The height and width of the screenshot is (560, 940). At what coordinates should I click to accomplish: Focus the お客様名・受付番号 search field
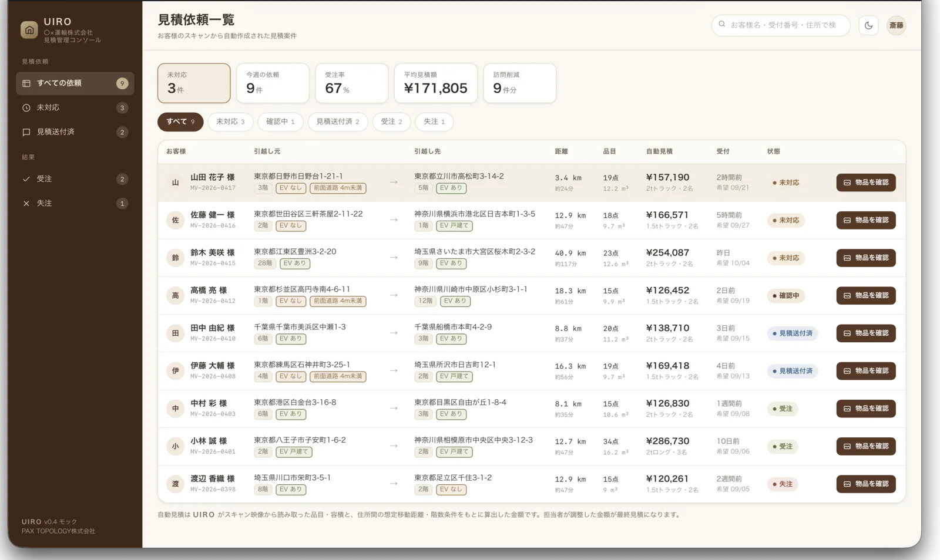point(781,25)
